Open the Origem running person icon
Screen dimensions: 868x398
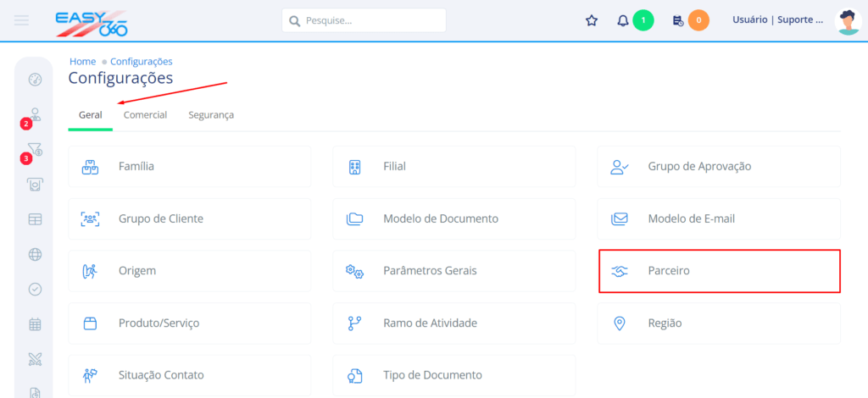tap(90, 271)
